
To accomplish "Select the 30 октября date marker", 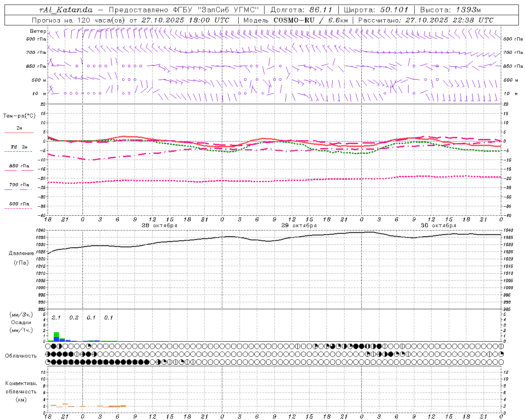I will [x=438, y=226].
